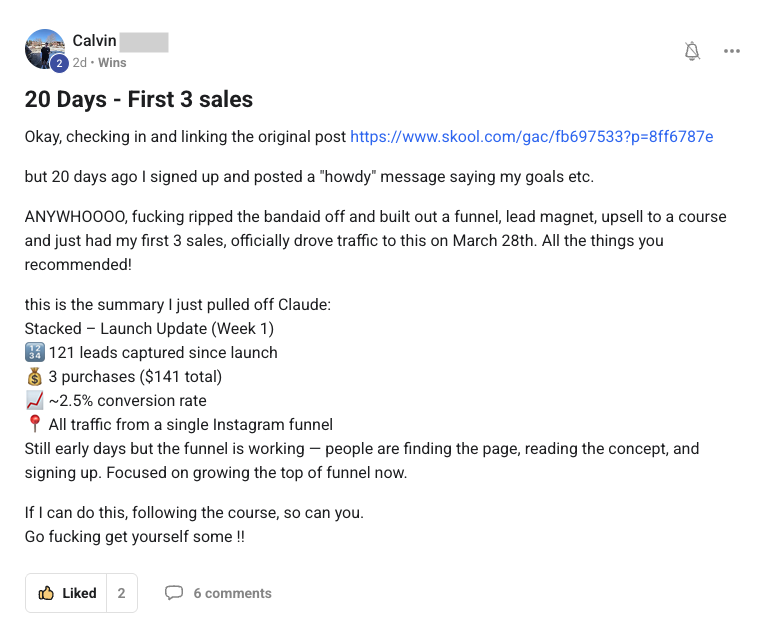Follow the skool.com original post link
Screen dimensions: 776x629
(531, 136)
